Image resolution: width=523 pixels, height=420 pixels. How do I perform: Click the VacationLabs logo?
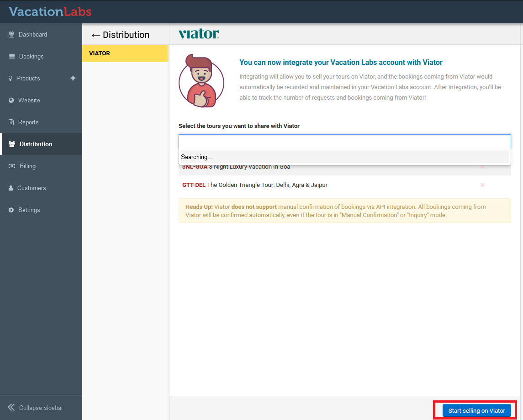[50, 11]
